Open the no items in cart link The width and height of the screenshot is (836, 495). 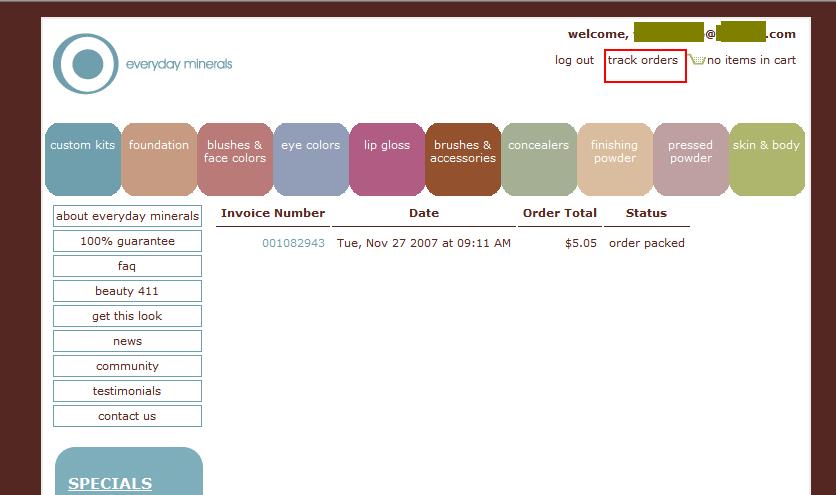point(751,60)
